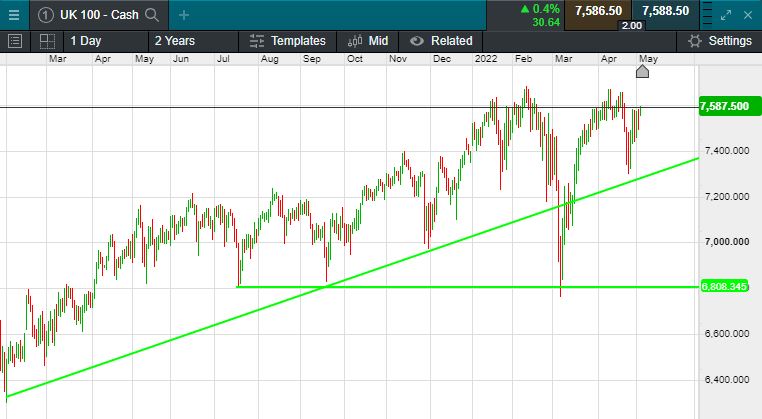Click the Oct label on time axis

point(355,59)
